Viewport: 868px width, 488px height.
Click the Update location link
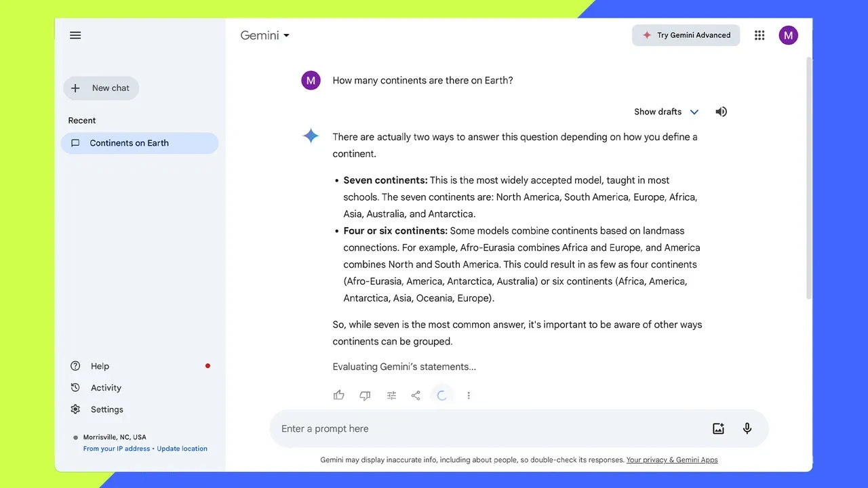click(182, 449)
